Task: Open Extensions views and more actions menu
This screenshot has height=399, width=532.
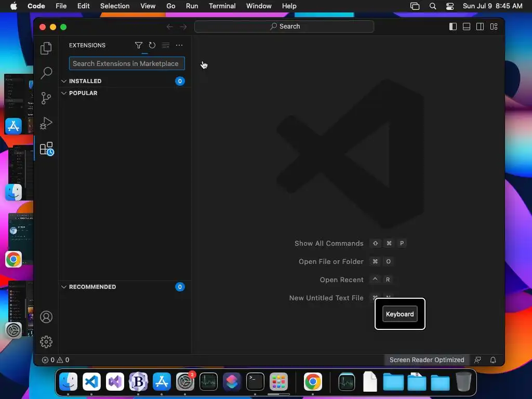Action: (x=179, y=45)
